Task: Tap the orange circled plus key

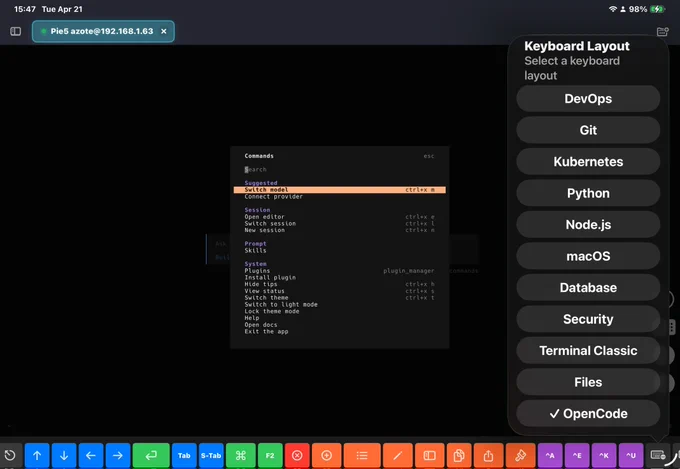Action: (x=327, y=456)
